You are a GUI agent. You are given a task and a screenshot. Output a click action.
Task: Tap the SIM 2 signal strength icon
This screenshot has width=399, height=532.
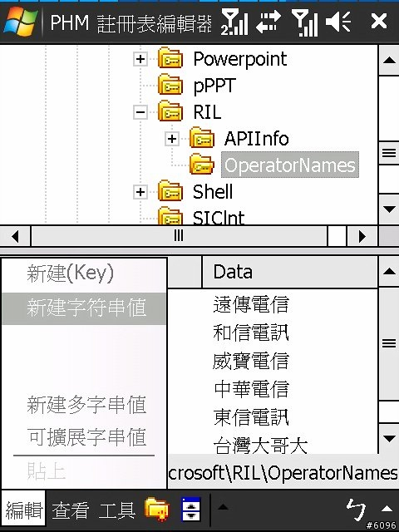tap(234, 22)
